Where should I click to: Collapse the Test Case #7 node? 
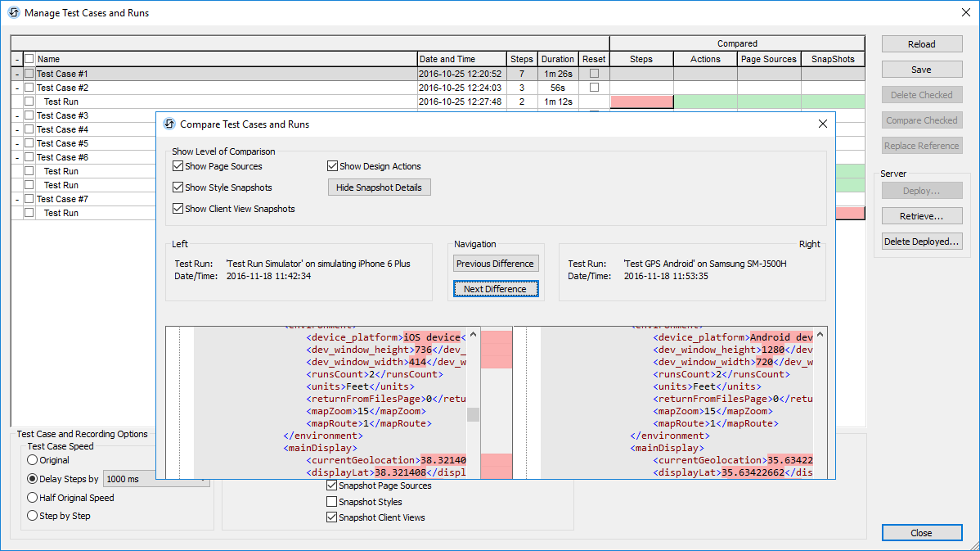pos(17,199)
